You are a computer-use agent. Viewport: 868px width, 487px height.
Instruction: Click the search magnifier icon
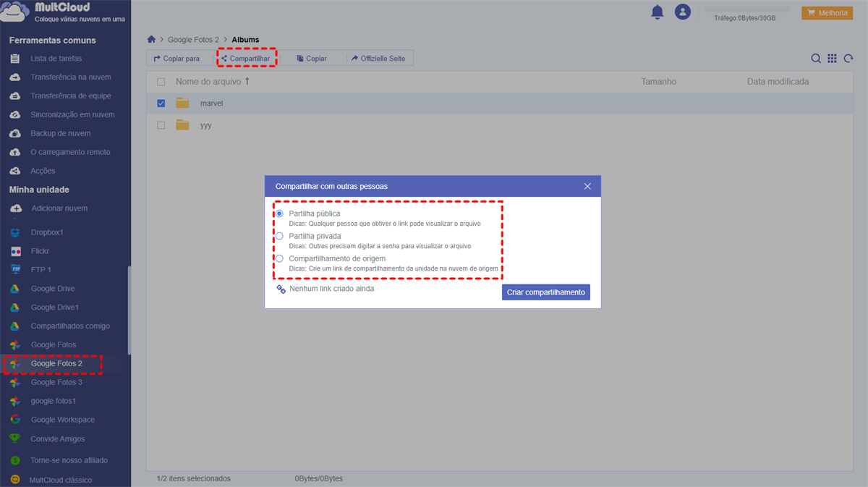(816, 59)
